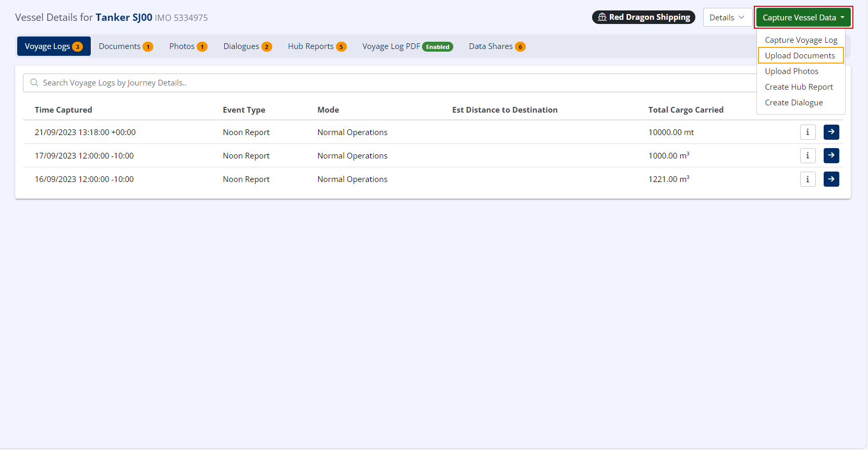Open the 16/09/2023 log with arrow button
Image resolution: width=868 pixels, height=450 pixels.
[831, 179]
